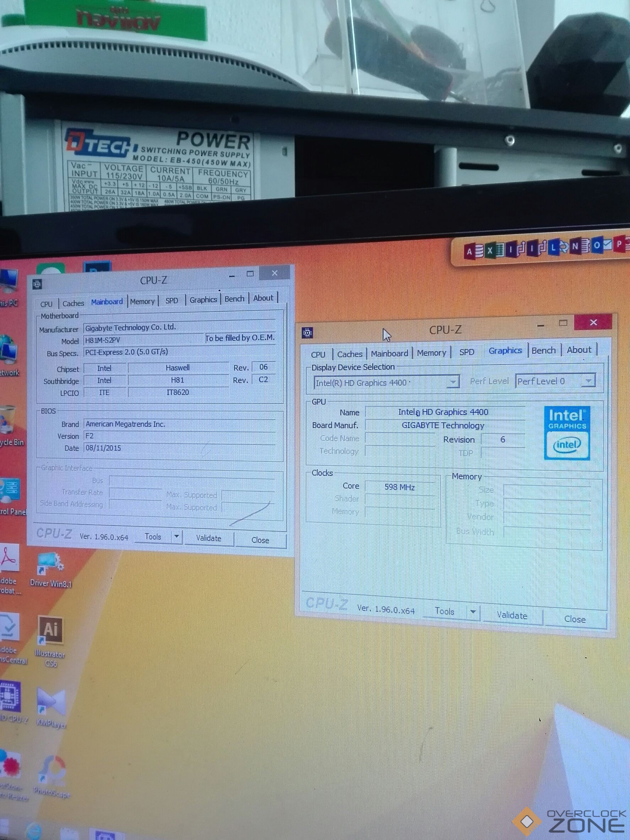Viewport: 630px width, 840px height.
Task: Click the BIOS date 08/11/2015 field
Action: pyautogui.click(x=179, y=448)
